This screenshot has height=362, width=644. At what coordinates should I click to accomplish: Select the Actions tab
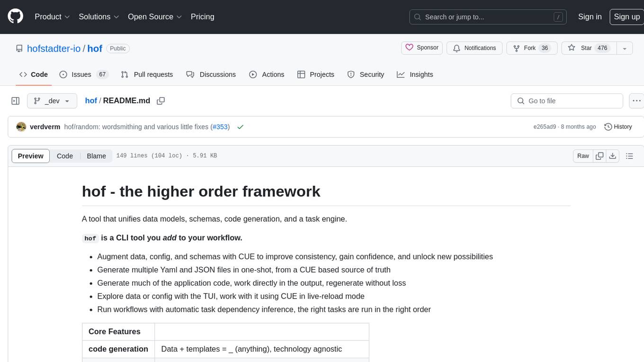(267, 74)
